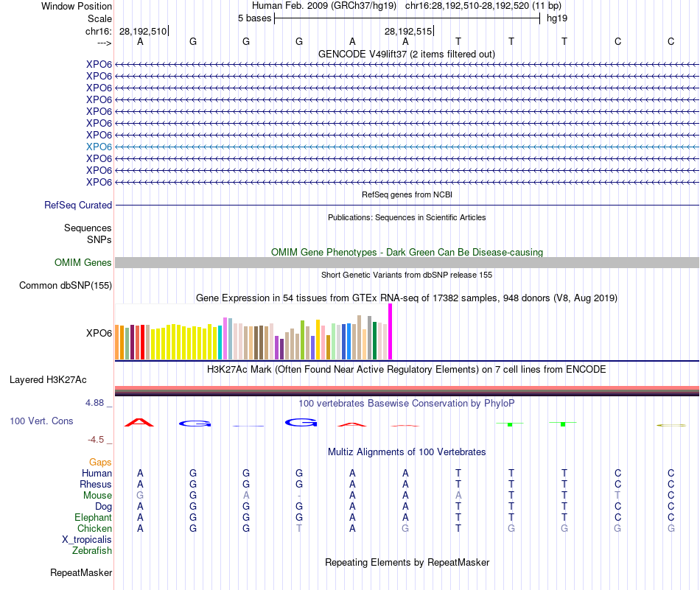Click the Human alignment row label
700x590 pixels.
[x=97, y=473]
